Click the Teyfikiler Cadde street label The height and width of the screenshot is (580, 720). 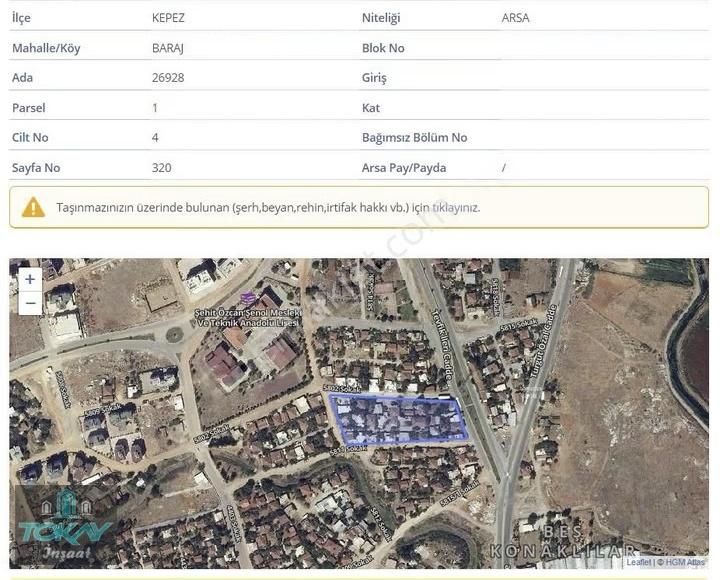[443, 344]
